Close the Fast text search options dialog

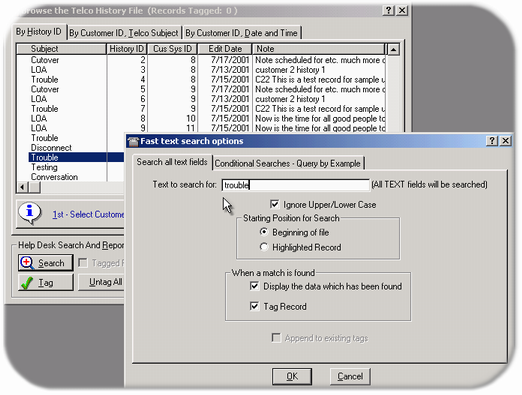[x=505, y=141]
